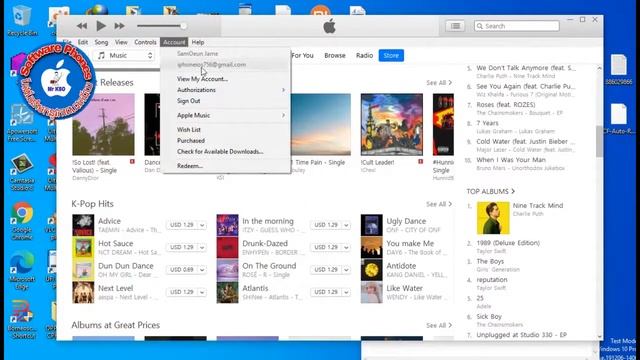Image resolution: width=640 pixels, height=360 pixels.
Task: Switch to the Radio tab
Action: click(x=364, y=56)
